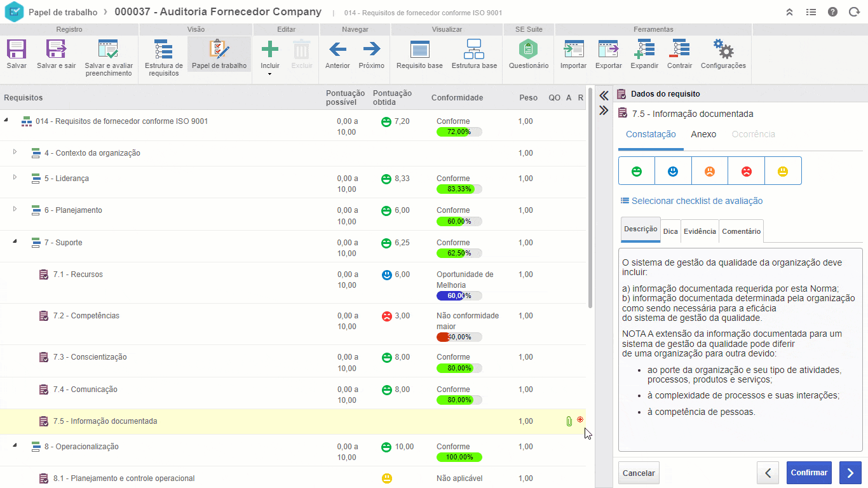Click the Confirmar button

click(809, 473)
